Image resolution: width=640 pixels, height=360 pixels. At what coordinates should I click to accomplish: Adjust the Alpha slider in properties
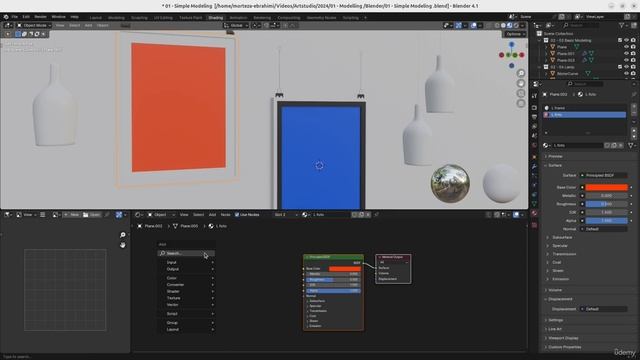coord(607,221)
